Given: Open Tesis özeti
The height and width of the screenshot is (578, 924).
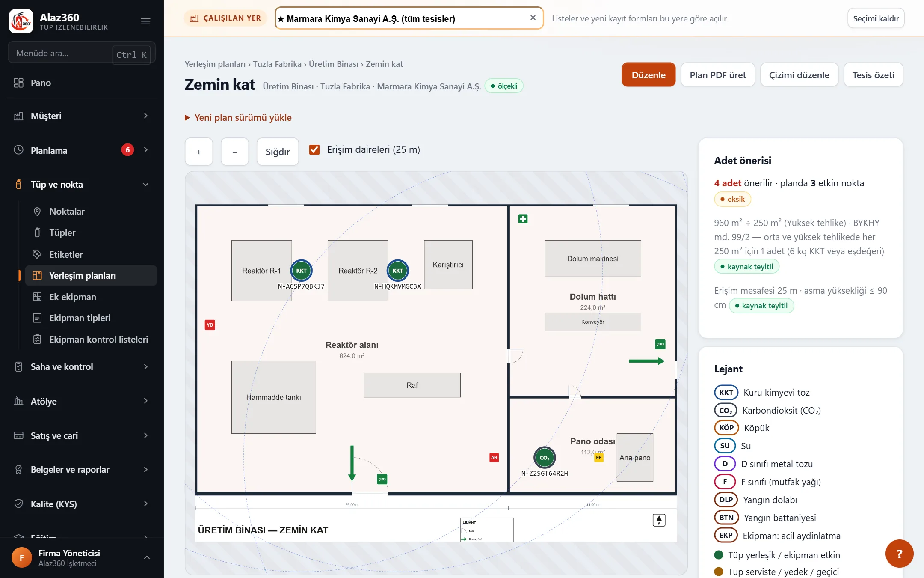Looking at the screenshot, I should (x=873, y=75).
